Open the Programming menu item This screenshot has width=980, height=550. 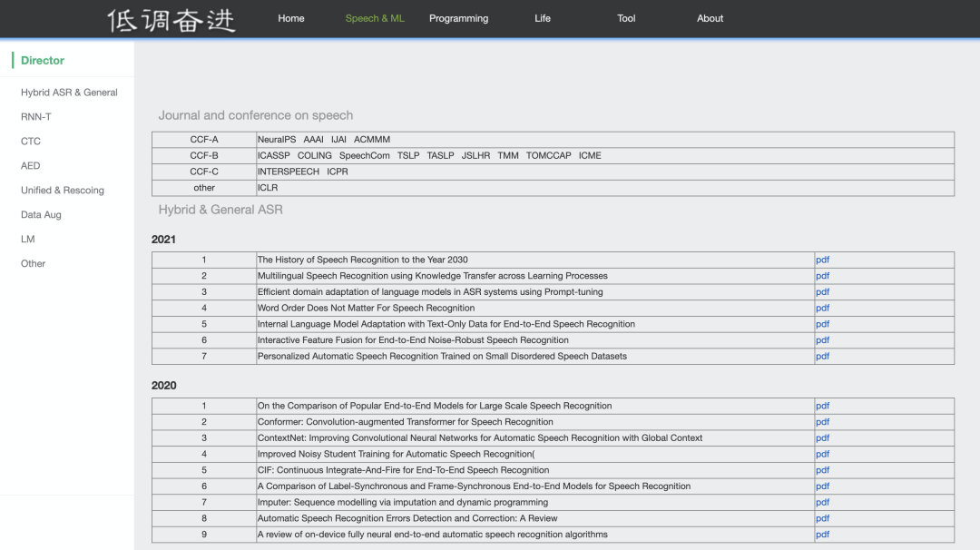coord(459,19)
